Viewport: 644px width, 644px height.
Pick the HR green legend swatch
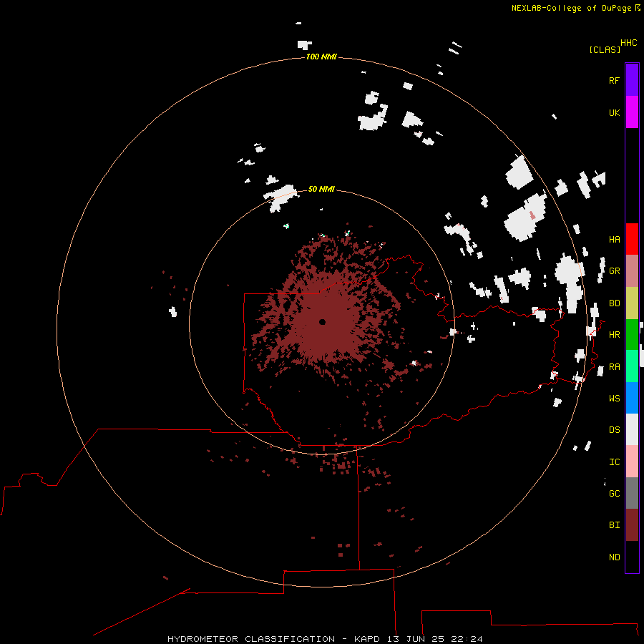tap(632, 334)
